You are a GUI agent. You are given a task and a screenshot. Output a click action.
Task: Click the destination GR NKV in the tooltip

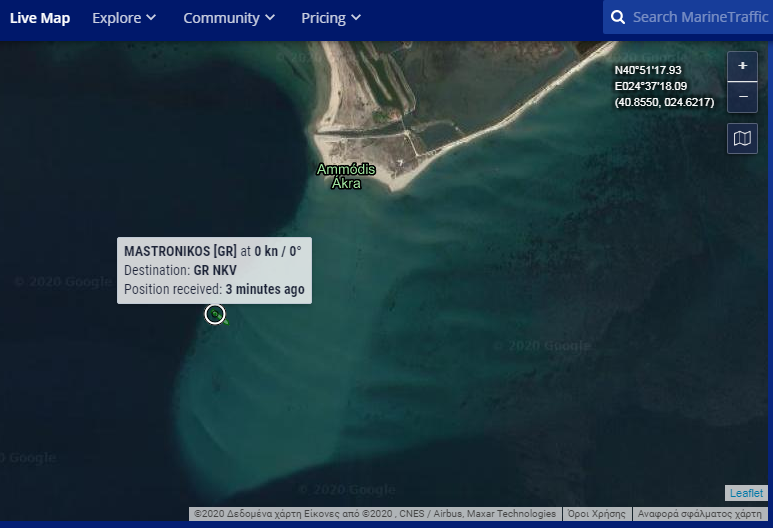tap(215, 270)
